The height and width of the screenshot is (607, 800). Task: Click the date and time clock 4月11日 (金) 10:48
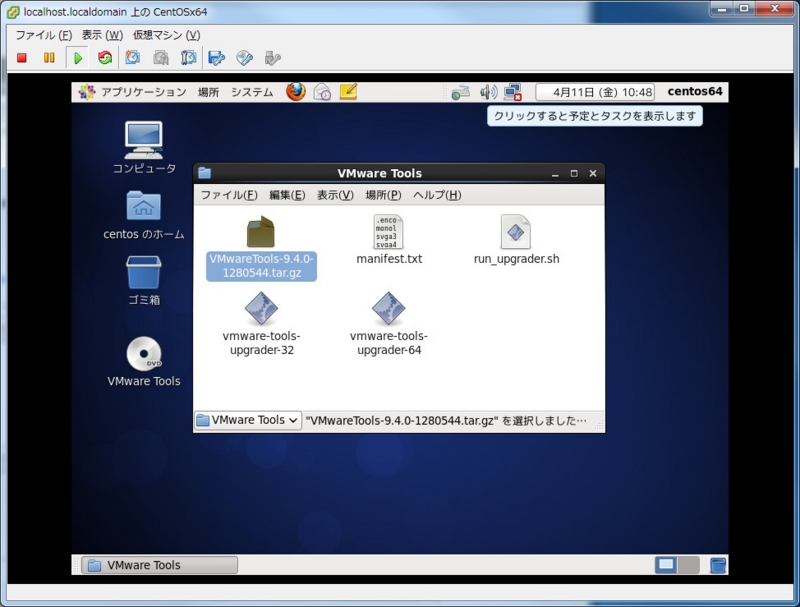coord(595,92)
